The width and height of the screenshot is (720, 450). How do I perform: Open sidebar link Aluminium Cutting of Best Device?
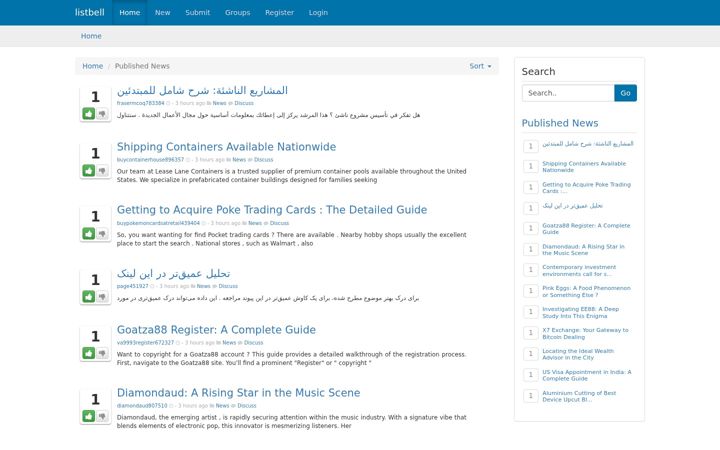pos(579,396)
